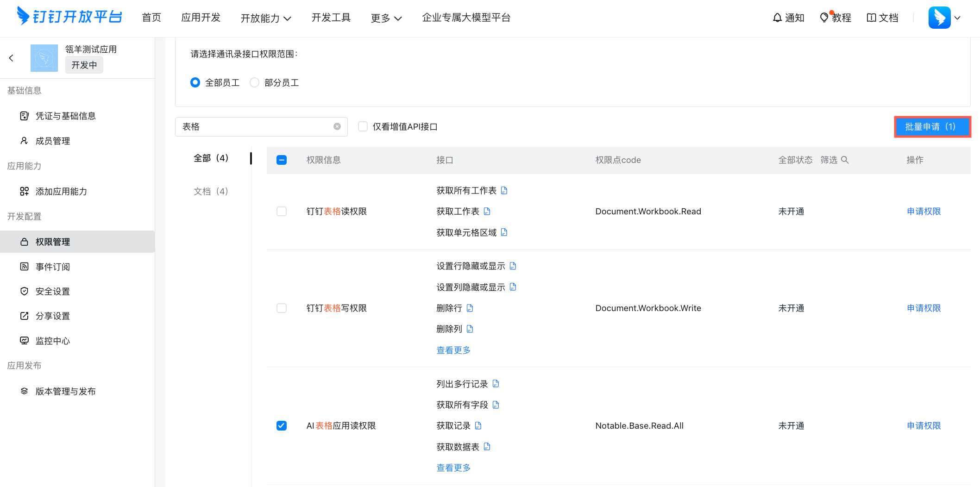Screen dimensions: 980x487
Task: Click 申请权限 for 钉钉表格写权限
Action: tap(924, 308)
